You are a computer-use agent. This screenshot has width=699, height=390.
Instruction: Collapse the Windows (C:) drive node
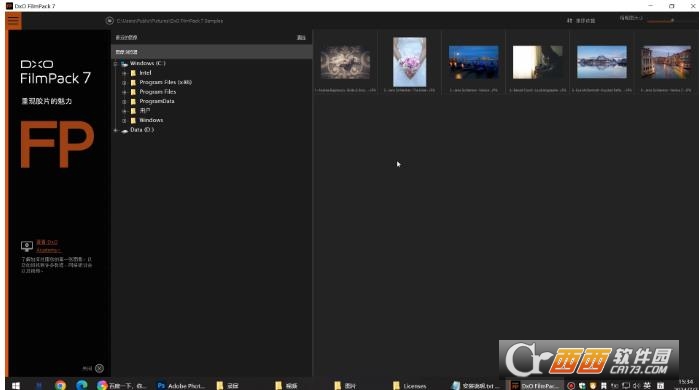(x=115, y=63)
